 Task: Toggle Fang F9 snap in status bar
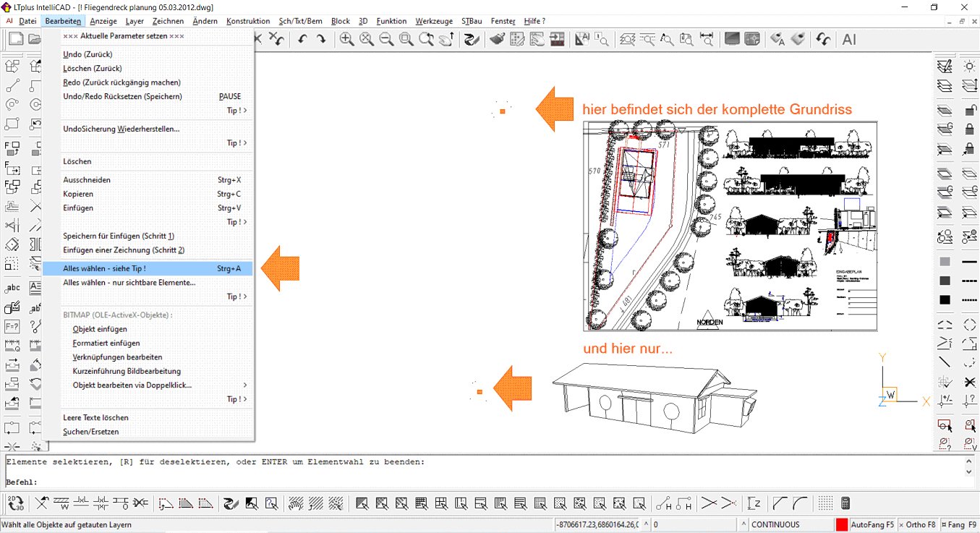tap(959, 524)
